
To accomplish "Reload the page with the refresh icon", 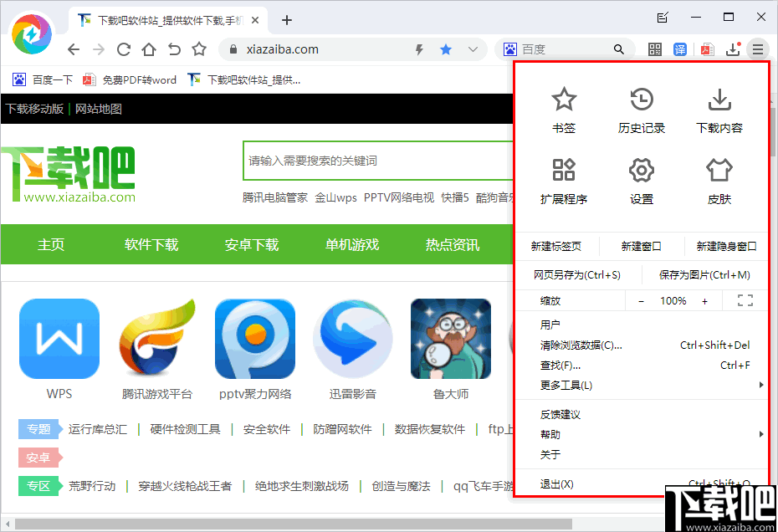I will pos(122,49).
